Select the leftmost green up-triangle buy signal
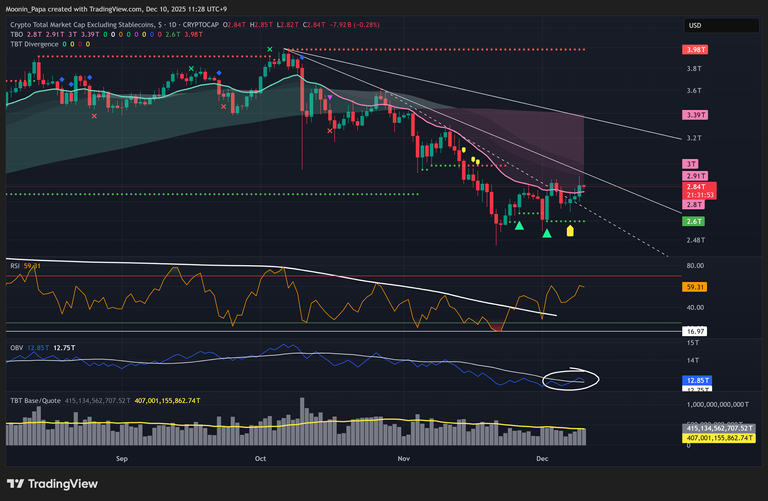The width and height of the screenshot is (768, 501). pyautogui.click(x=520, y=226)
